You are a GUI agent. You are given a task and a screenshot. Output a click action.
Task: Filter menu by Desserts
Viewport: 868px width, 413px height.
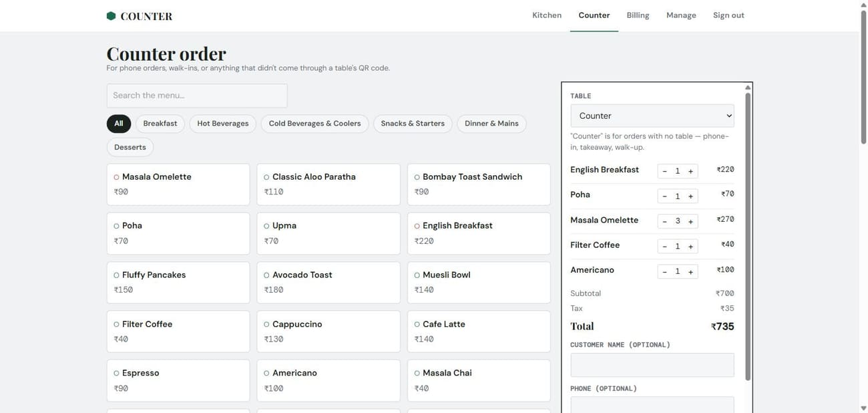[130, 147]
